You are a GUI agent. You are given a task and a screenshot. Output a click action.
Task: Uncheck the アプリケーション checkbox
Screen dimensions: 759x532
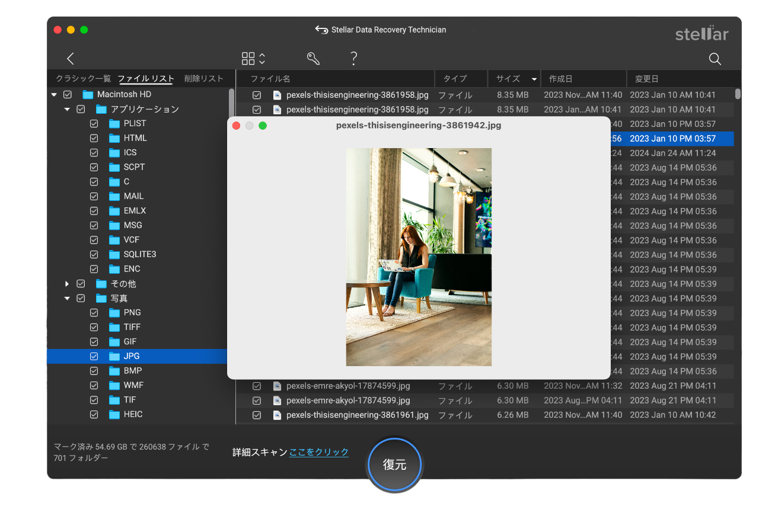[x=81, y=109]
